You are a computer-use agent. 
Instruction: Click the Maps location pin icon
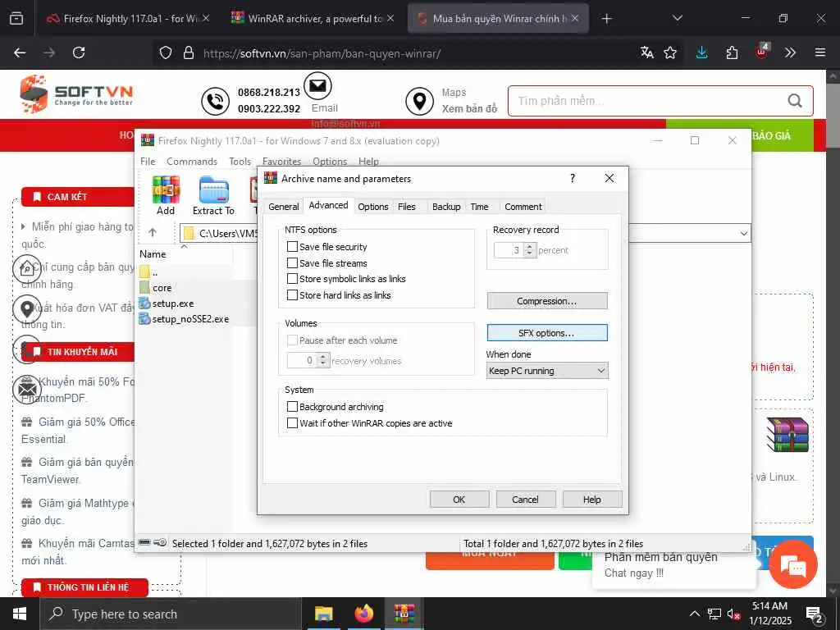pyautogui.click(x=419, y=101)
